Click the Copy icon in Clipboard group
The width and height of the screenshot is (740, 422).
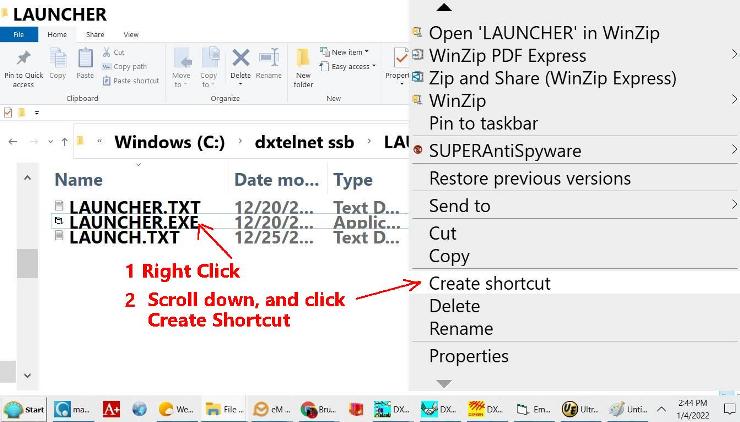click(x=58, y=59)
